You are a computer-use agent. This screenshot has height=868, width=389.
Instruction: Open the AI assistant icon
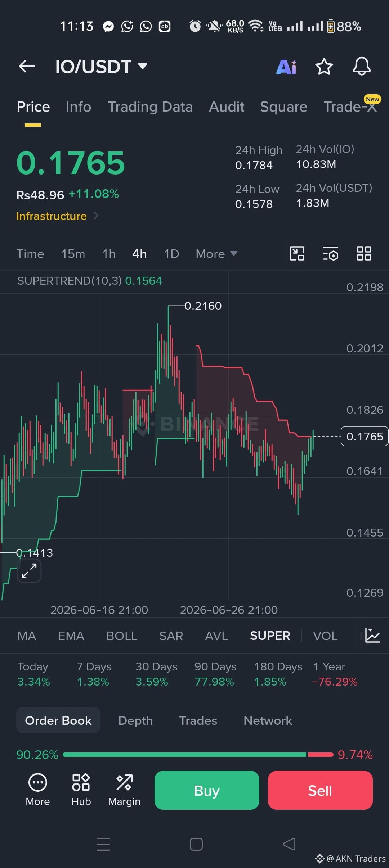click(286, 67)
